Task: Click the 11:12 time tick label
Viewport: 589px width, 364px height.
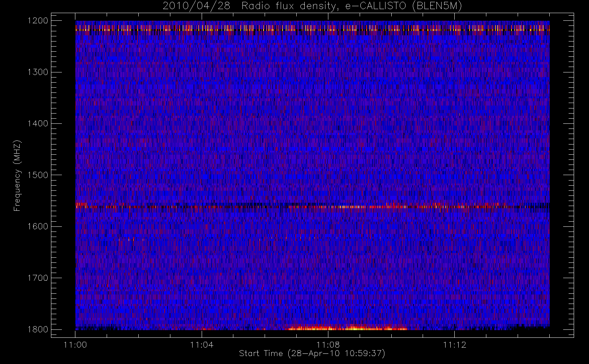Action: (x=455, y=345)
